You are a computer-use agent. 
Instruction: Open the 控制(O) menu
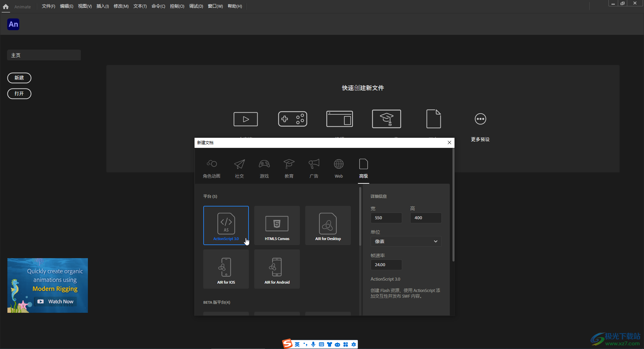coord(177,6)
